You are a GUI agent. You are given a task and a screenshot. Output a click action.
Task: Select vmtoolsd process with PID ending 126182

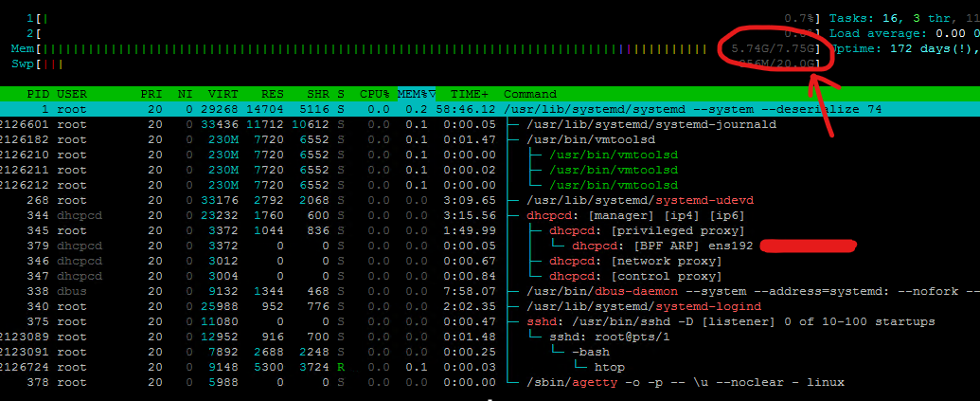click(490, 139)
